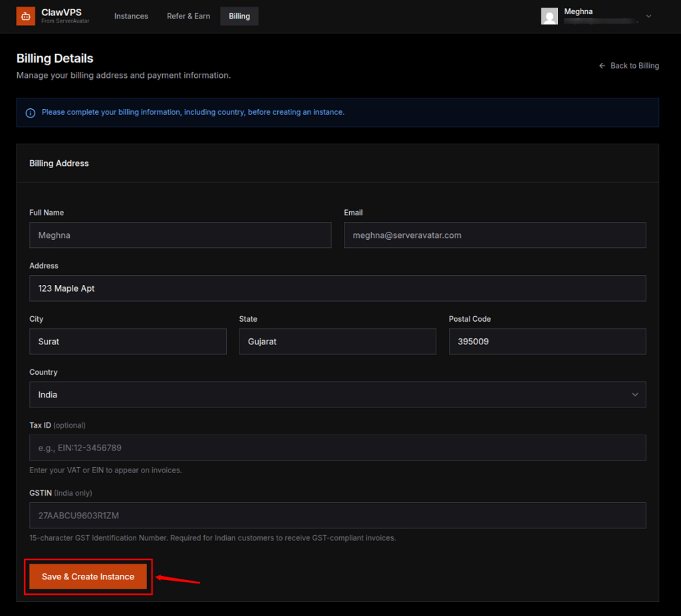
Task: Click the City field containing Surat
Action: point(128,341)
